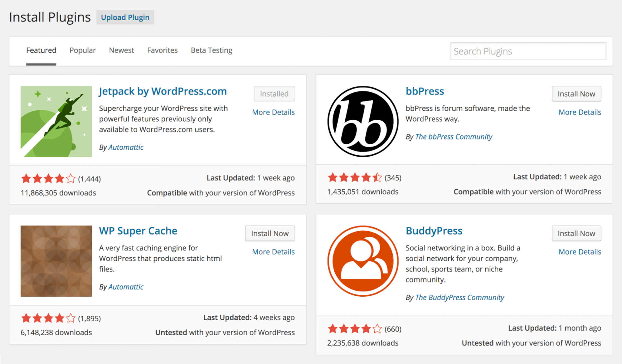Click the 6,148,238 downloads text
Viewport: 622px width, 364px height.
pos(56,333)
